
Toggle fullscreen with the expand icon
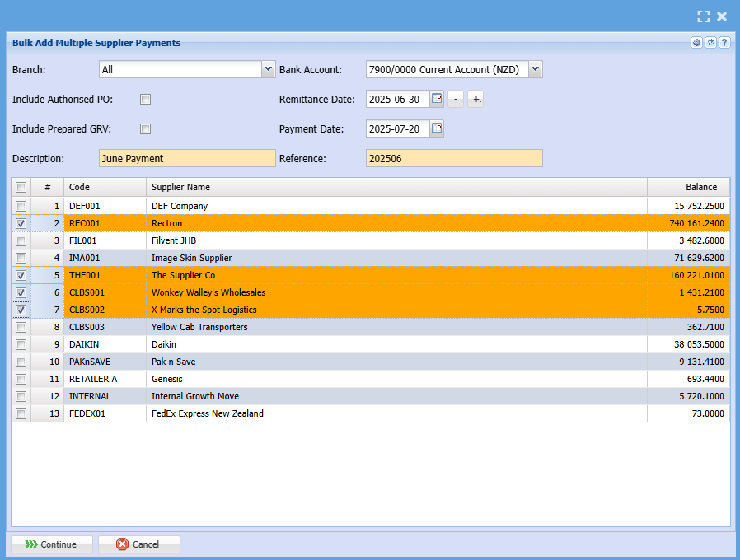[703, 16]
